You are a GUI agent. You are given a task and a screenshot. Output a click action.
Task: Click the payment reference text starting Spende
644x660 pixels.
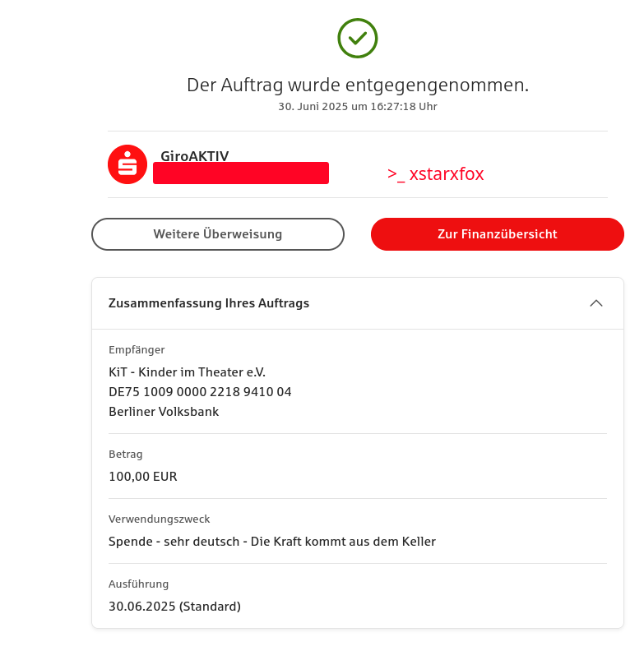(271, 541)
